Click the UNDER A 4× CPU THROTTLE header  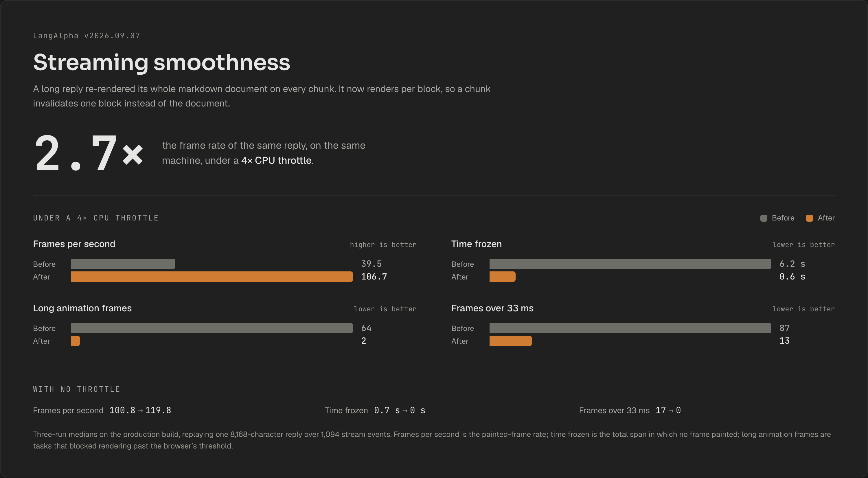click(96, 218)
